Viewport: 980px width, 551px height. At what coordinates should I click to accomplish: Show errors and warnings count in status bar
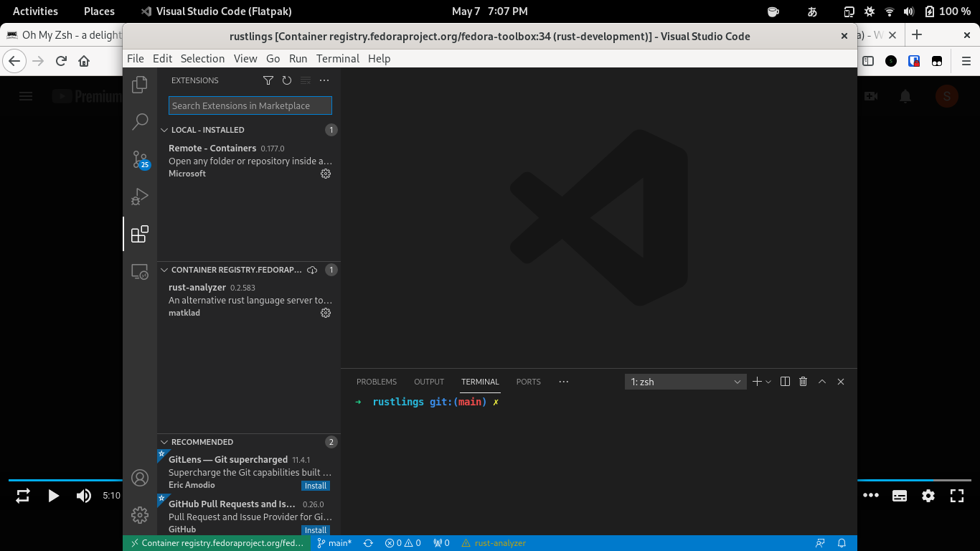tap(403, 543)
